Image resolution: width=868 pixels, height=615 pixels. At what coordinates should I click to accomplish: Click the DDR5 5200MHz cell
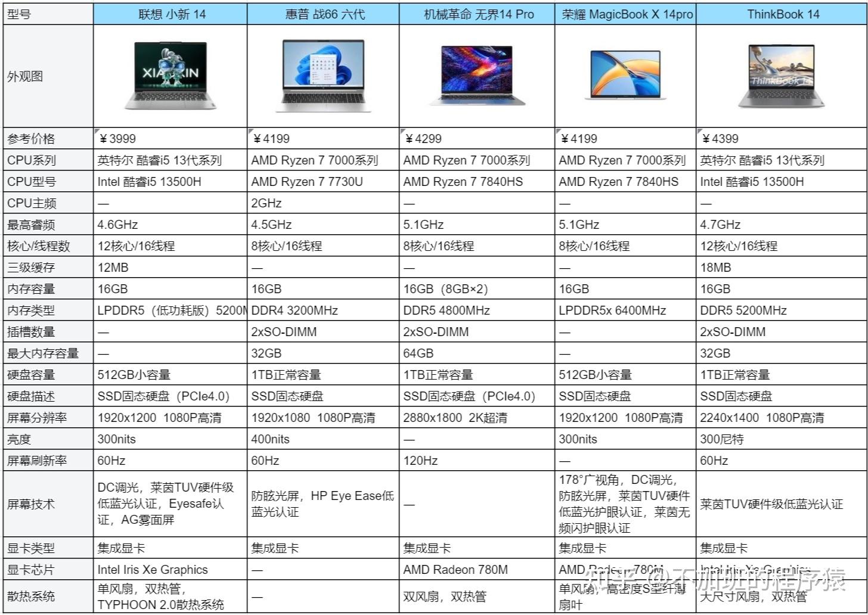click(782, 310)
